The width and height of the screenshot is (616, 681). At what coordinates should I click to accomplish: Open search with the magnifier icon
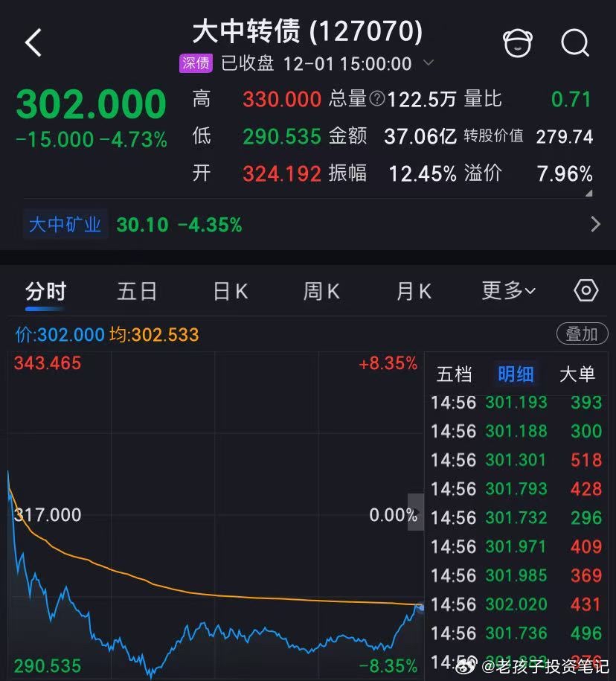575,43
